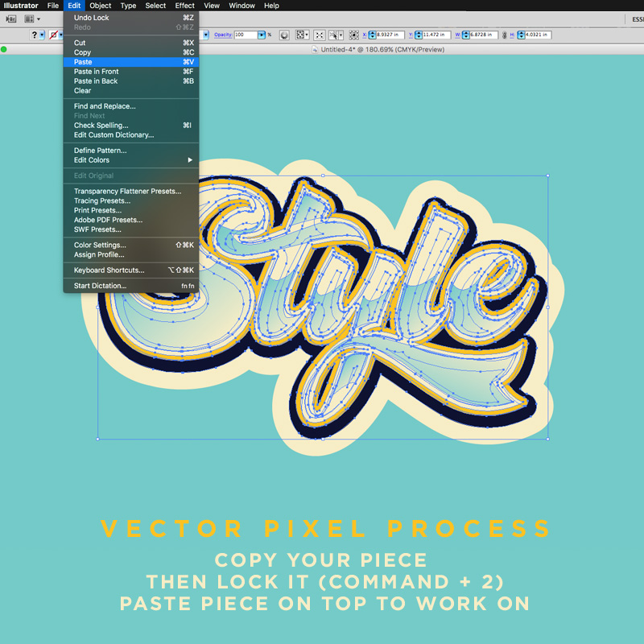Click the stroke none swatch with red slash
This screenshot has height=644, width=644.
pos(53,35)
